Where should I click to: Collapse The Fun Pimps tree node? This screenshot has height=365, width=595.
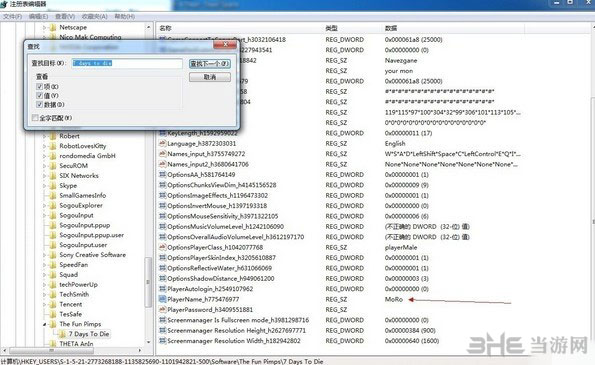click(x=44, y=324)
